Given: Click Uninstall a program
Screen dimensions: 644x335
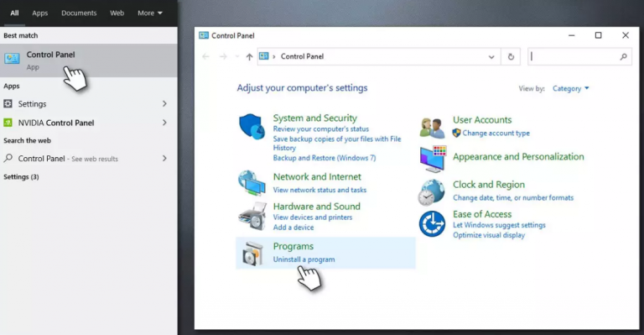Looking at the screenshot, I should click(304, 259).
